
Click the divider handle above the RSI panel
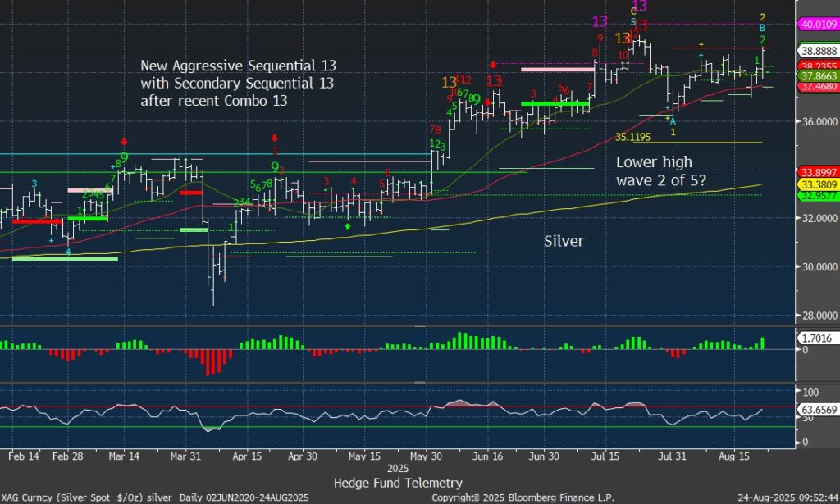420,383
